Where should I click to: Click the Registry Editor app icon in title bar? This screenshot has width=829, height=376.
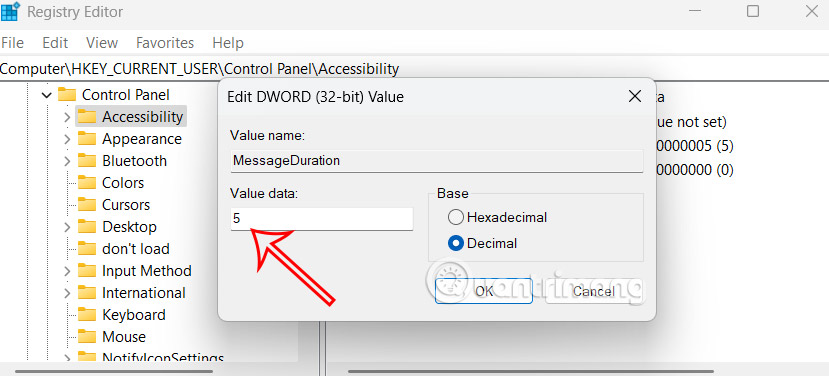point(10,12)
